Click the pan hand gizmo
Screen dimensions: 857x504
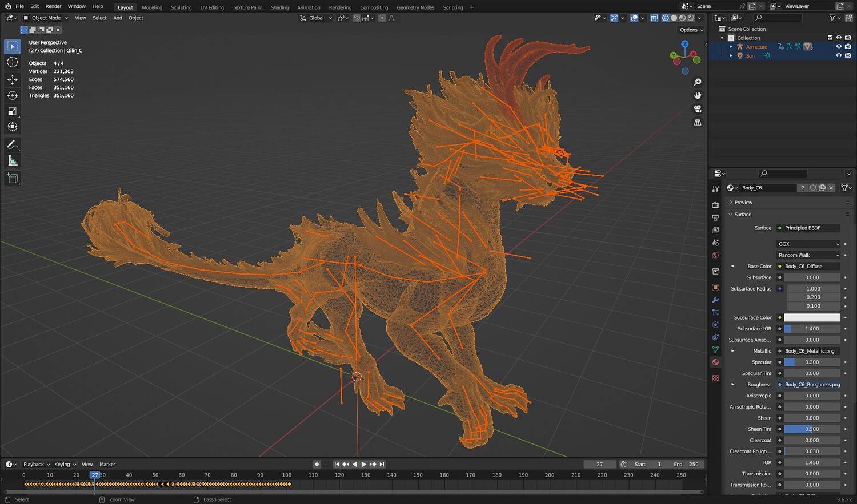coord(698,95)
